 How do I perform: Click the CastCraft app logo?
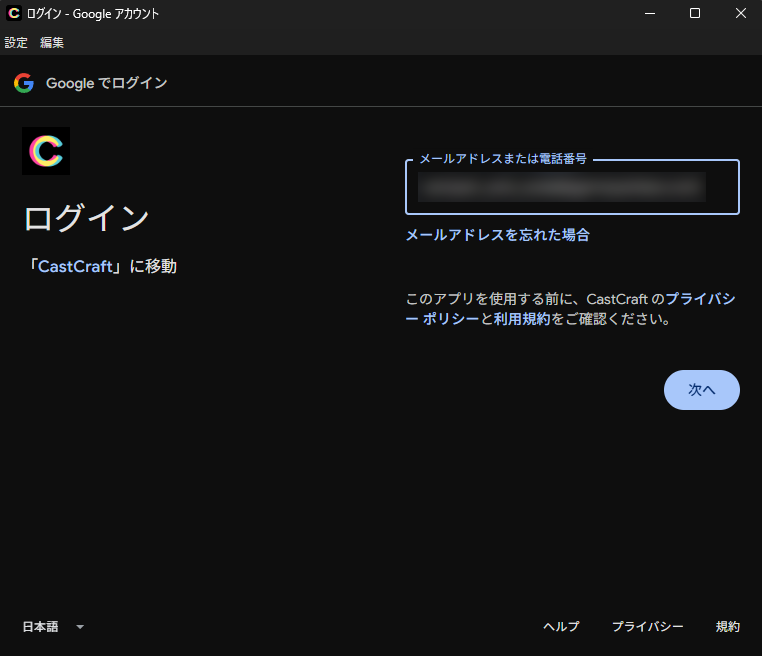(46, 151)
